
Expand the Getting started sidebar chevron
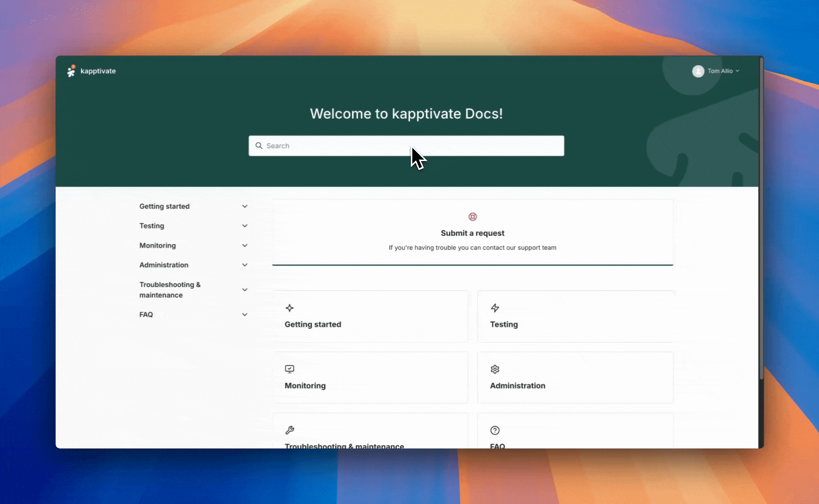245,206
